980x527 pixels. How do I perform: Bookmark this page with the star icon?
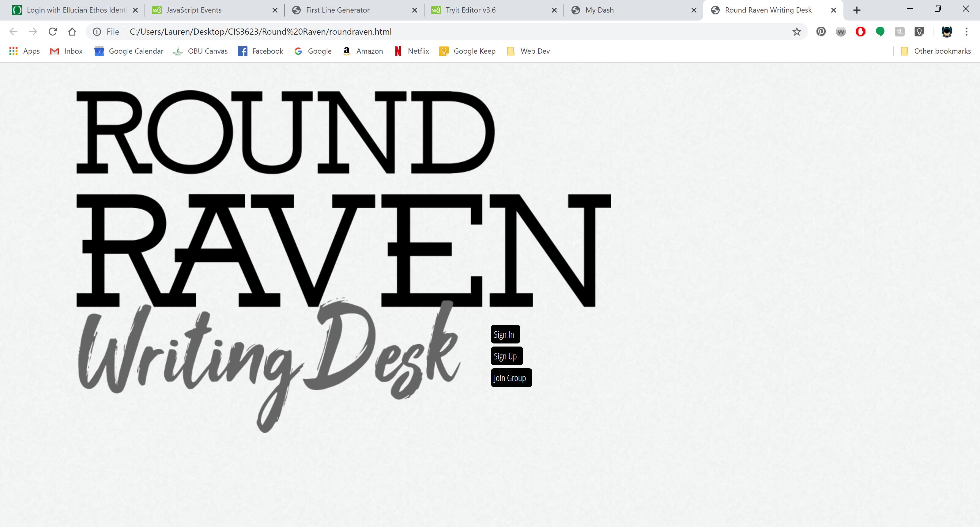tap(797, 32)
